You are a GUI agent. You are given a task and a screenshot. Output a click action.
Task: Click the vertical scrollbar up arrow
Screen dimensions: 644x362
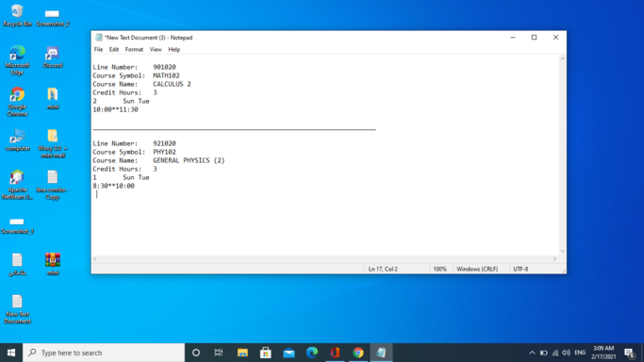coord(563,58)
